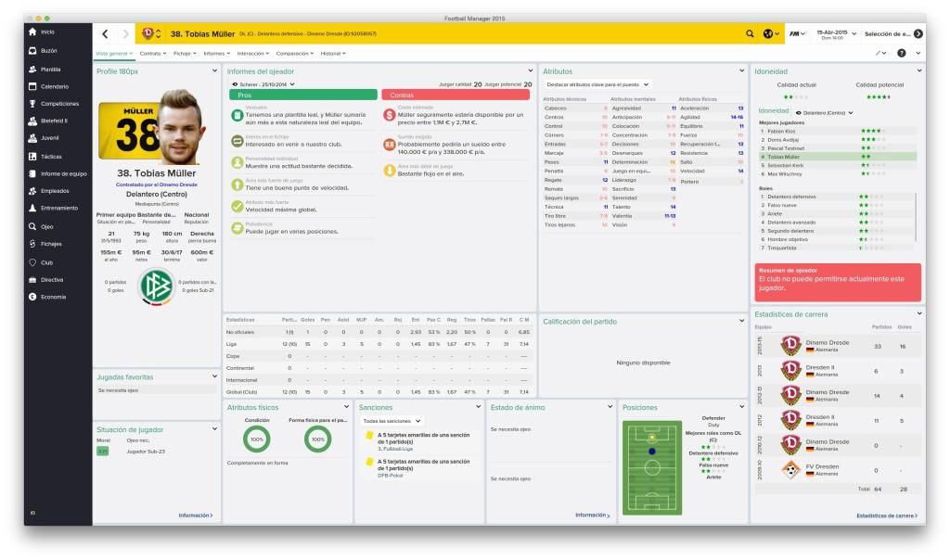950x560 pixels.
Task: Switch to the Vista general tab
Action: (x=113, y=54)
